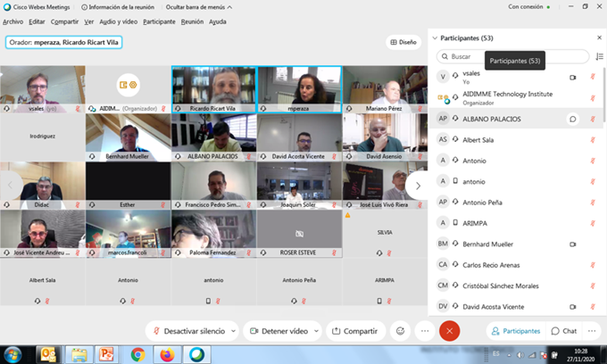Click the PowerPoint icon in taskbar
607x364 pixels.
coord(108,354)
